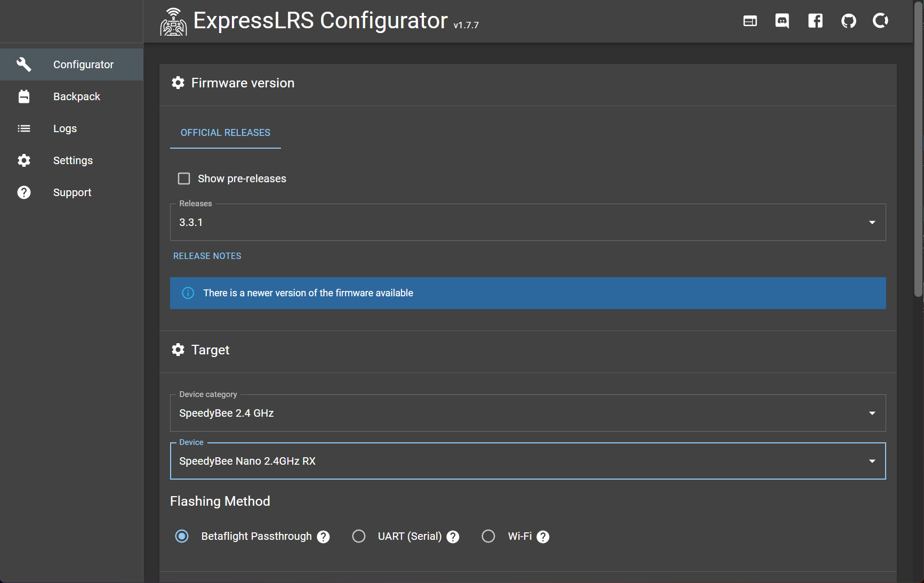Click the vertical scrollbar thumb
This screenshot has height=583, width=924.
point(918,149)
